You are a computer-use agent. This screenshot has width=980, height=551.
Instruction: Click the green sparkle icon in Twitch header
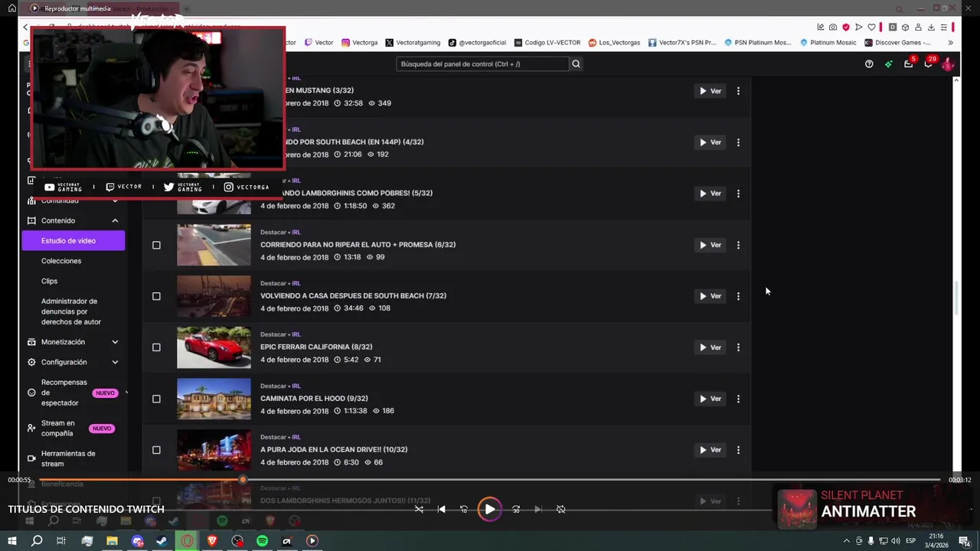[888, 64]
